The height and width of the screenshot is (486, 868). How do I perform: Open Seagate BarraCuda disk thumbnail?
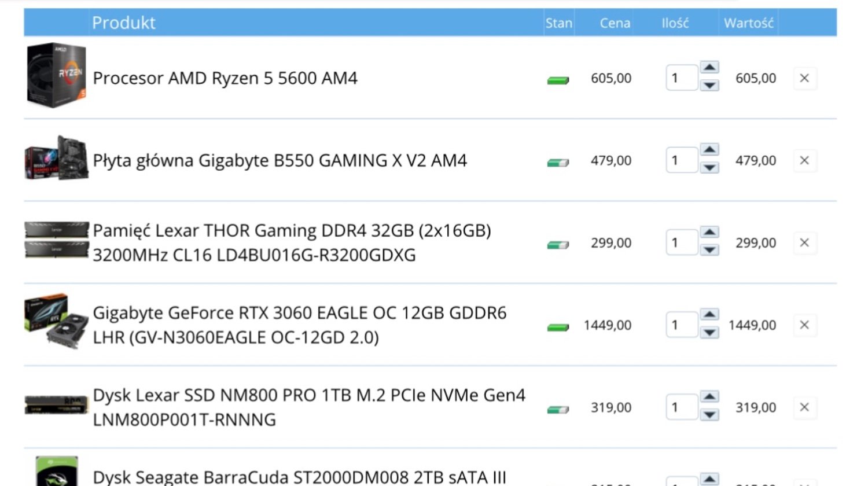click(x=56, y=471)
